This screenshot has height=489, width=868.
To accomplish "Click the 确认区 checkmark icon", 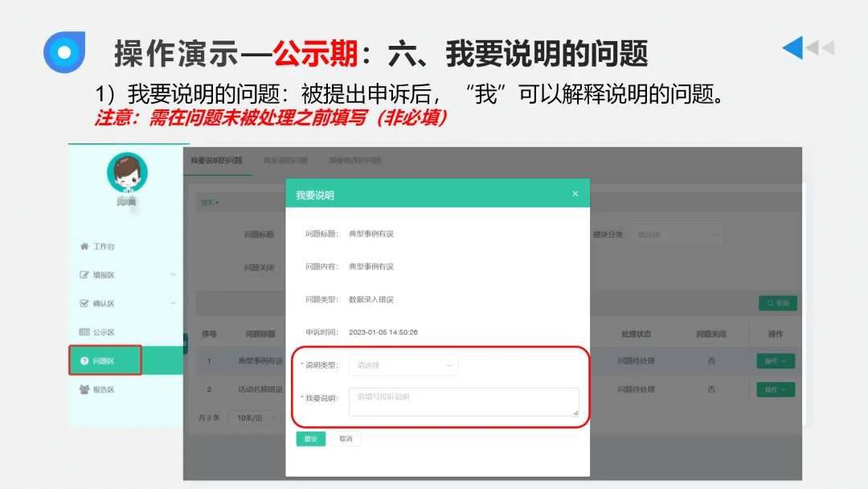I will pyautogui.click(x=84, y=302).
